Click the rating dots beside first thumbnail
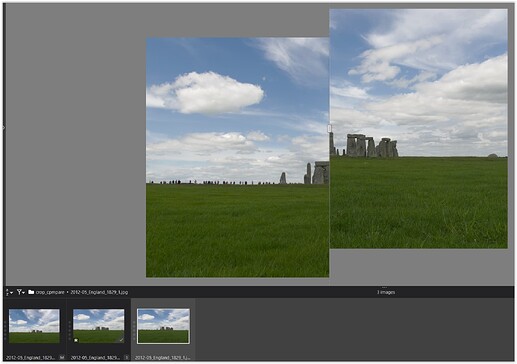517x364 pixels. (5, 330)
